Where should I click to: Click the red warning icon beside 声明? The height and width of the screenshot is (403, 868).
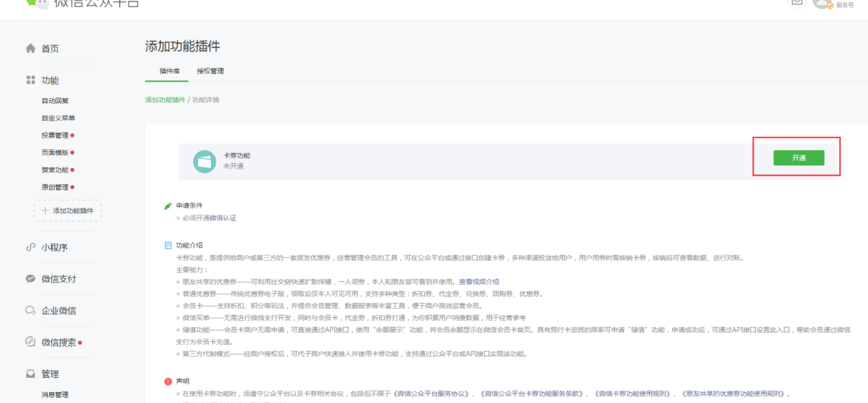pos(168,381)
